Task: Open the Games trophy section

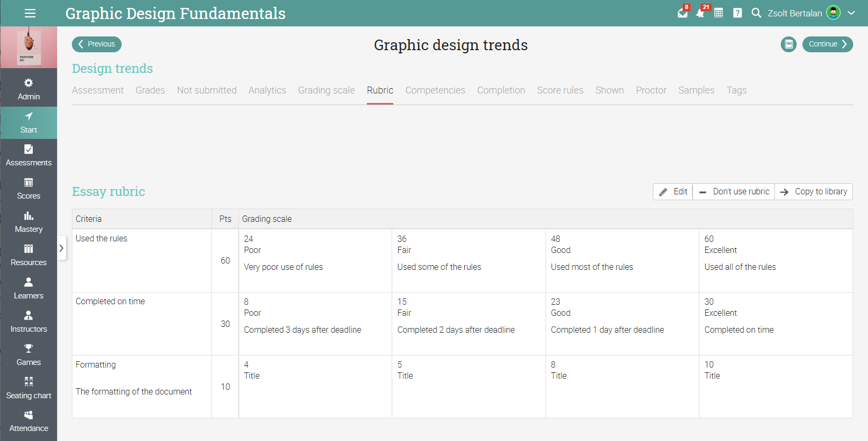Action: click(x=29, y=355)
